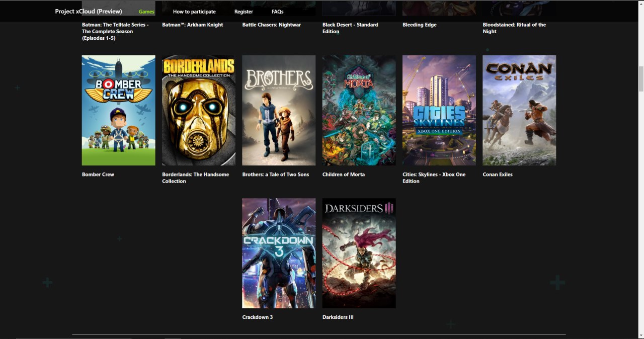The height and width of the screenshot is (339, 644).
Task: Open the Bomber Crew cover art
Action: coord(118,110)
